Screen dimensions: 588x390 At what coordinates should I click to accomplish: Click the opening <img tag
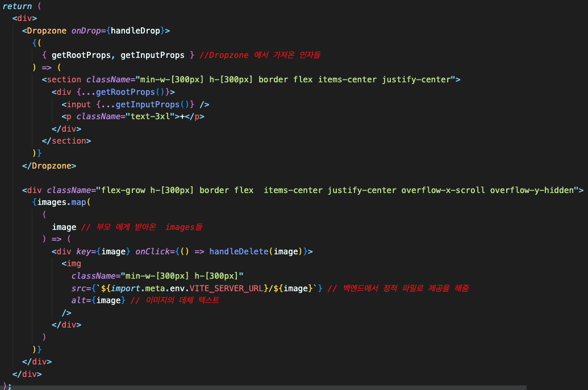(71, 264)
